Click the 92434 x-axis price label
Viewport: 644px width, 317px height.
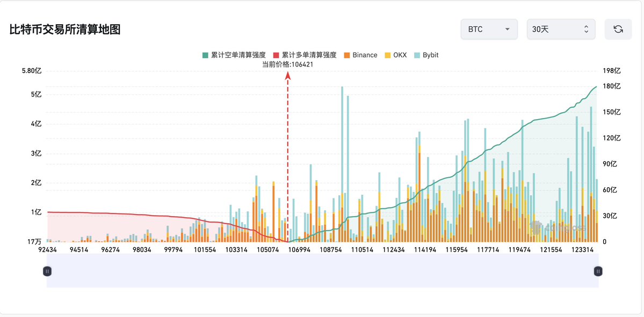[48, 250]
